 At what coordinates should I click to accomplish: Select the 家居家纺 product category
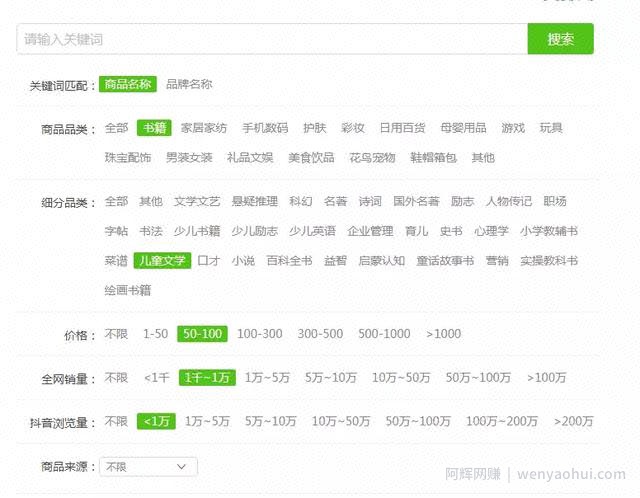click(x=204, y=128)
